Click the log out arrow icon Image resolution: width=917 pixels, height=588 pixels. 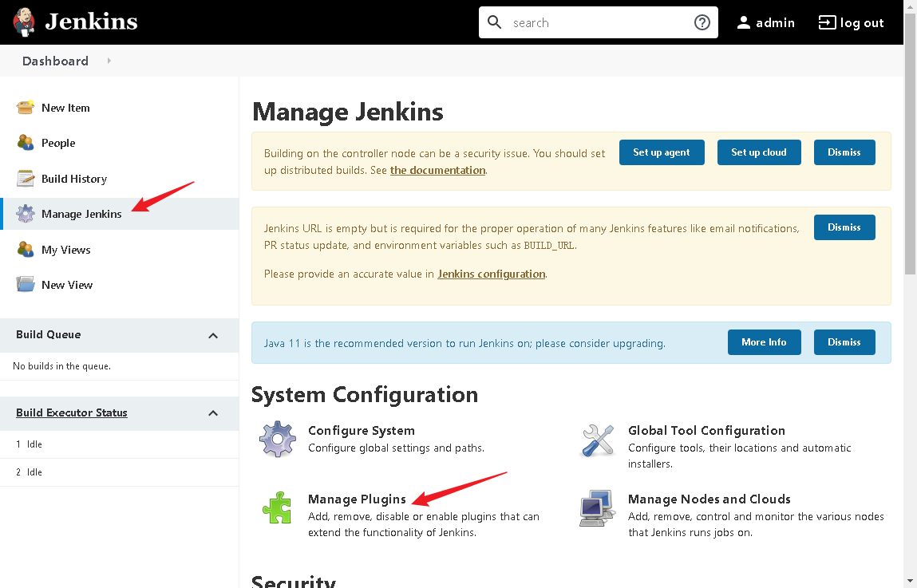click(827, 22)
